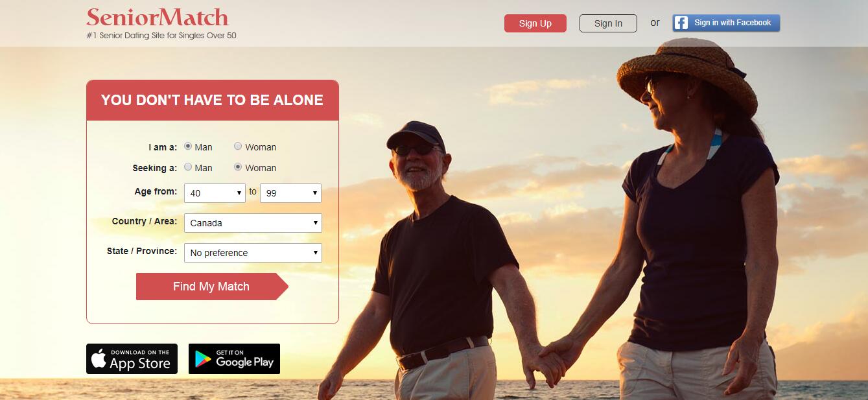Viewport: 868px width, 400px height.
Task: Click the 'You Don't Have To Be Alone' banner
Action: (212, 100)
